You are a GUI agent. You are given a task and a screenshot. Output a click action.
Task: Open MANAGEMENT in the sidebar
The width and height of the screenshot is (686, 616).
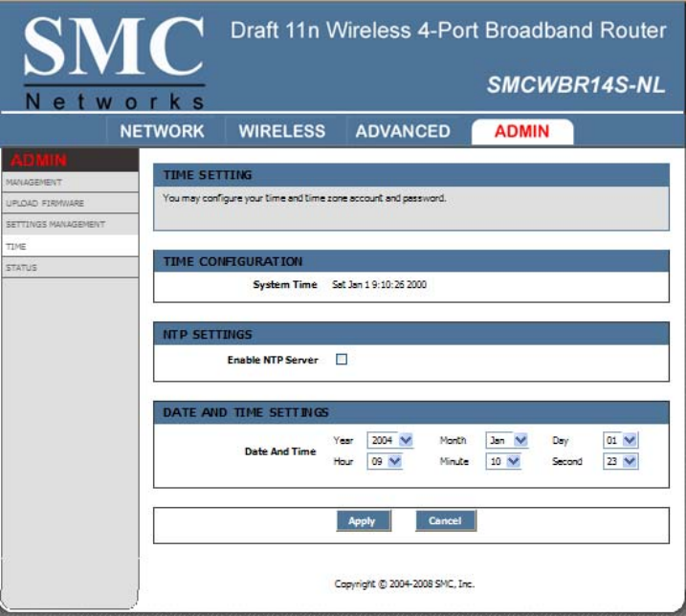(70, 182)
